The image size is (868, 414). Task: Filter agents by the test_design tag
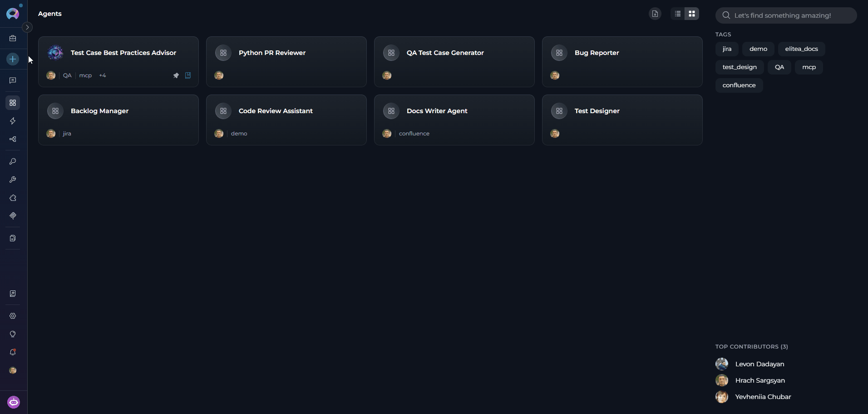(740, 67)
